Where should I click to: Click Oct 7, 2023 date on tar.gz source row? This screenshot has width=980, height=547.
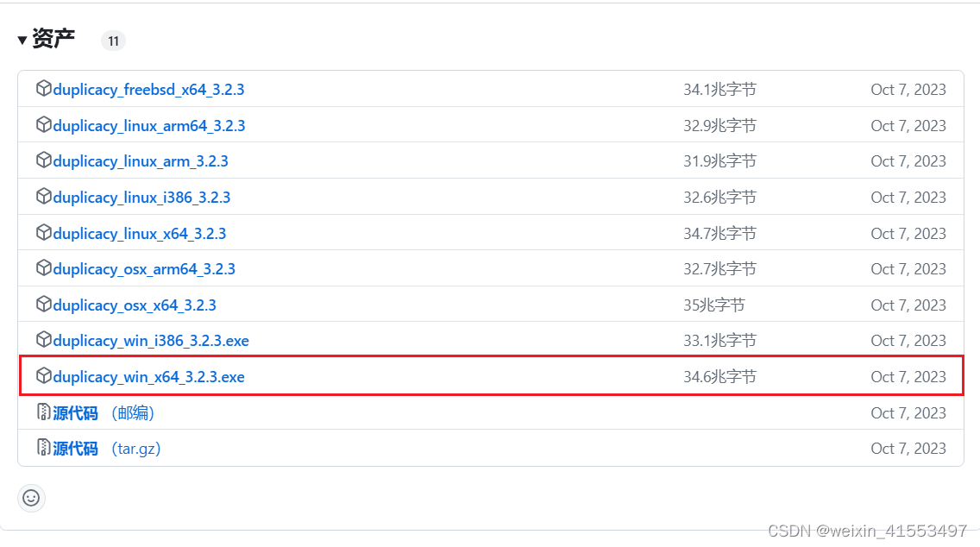click(908, 449)
